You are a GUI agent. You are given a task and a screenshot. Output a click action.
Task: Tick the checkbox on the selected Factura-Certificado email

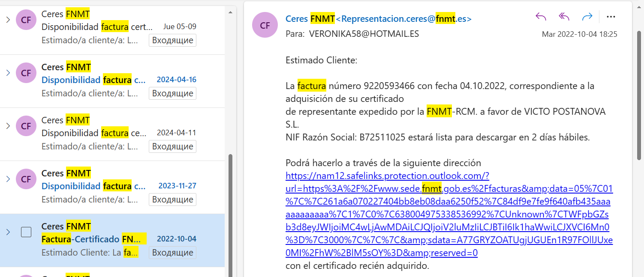[x=26, y=232]
